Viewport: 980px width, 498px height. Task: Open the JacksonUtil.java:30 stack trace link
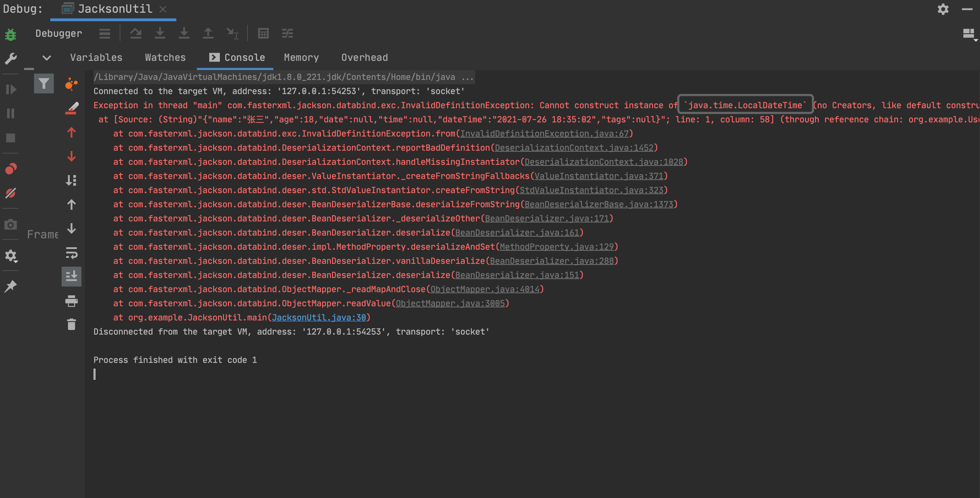318,317
